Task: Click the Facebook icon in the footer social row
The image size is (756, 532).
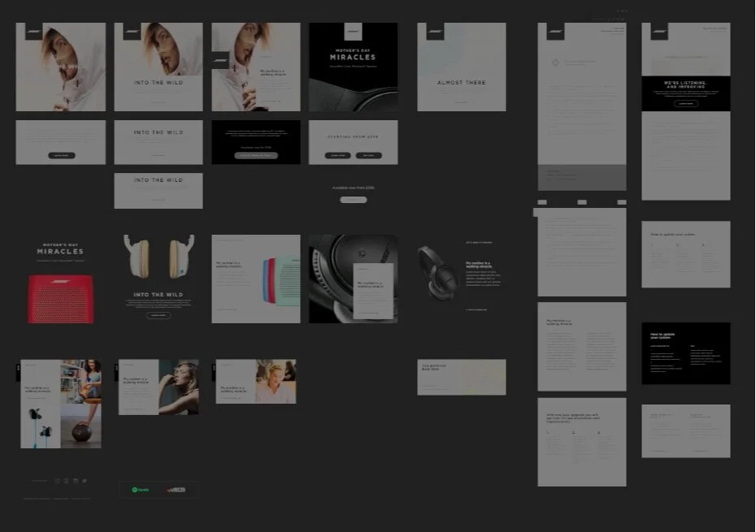Action: (56, 480)
